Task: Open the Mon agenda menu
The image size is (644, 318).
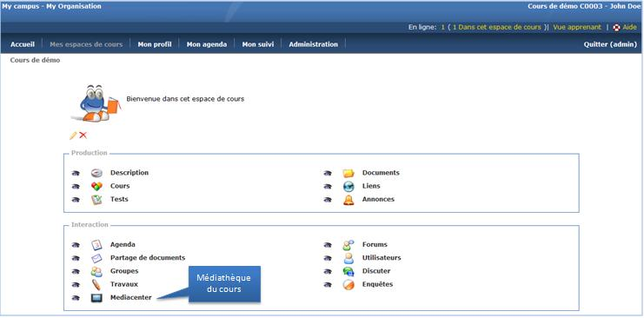Action: pos(207,44)
